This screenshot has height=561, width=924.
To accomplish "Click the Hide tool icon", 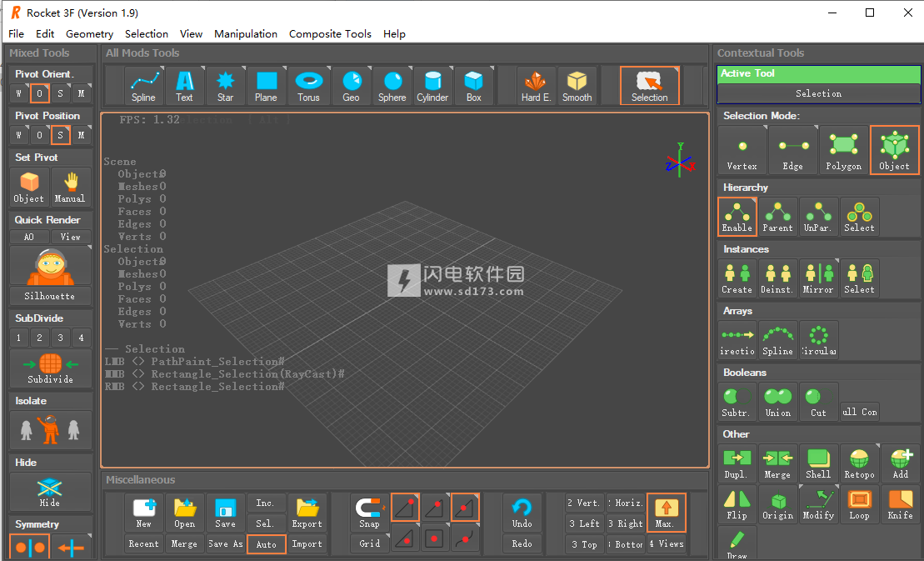I will click(50, 492).
